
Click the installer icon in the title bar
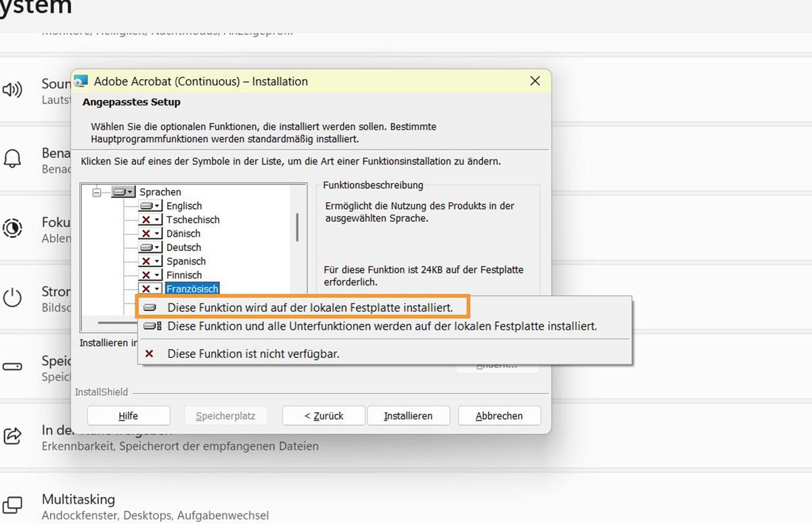81,81
